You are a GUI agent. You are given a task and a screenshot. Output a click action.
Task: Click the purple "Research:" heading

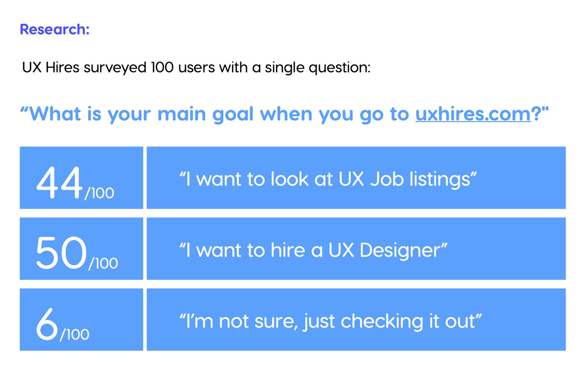click(55, 29)
